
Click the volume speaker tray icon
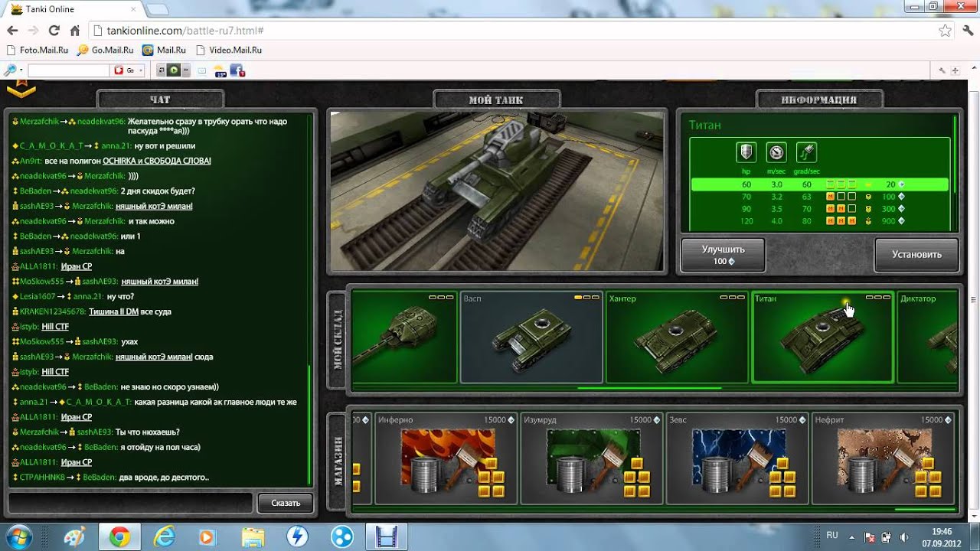click(x=904, y=537)
